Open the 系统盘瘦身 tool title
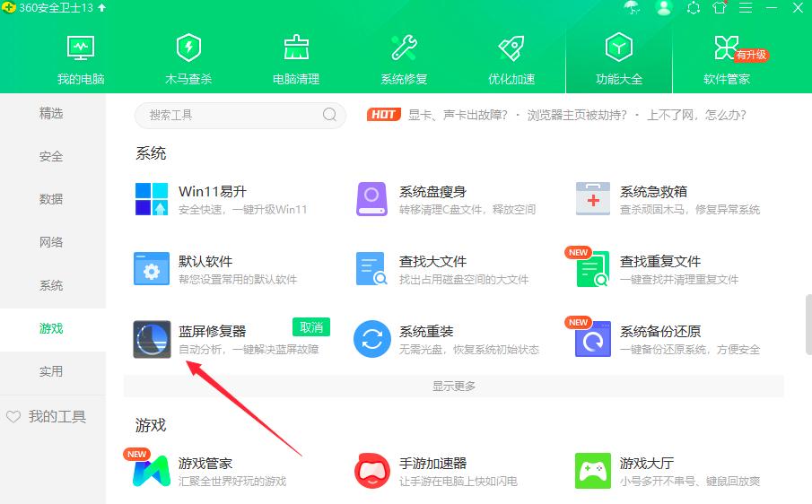 coord(433,192)
